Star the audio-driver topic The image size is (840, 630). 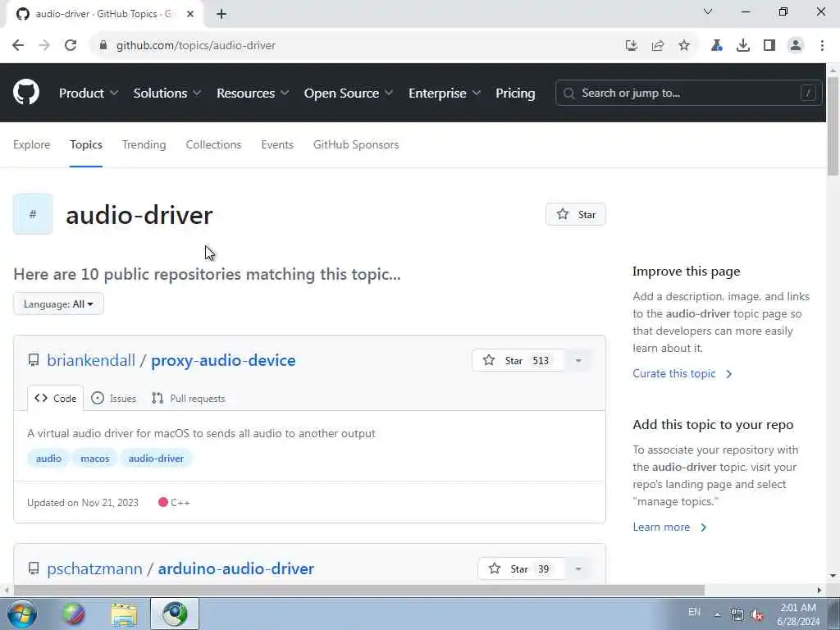pos(575,214)
